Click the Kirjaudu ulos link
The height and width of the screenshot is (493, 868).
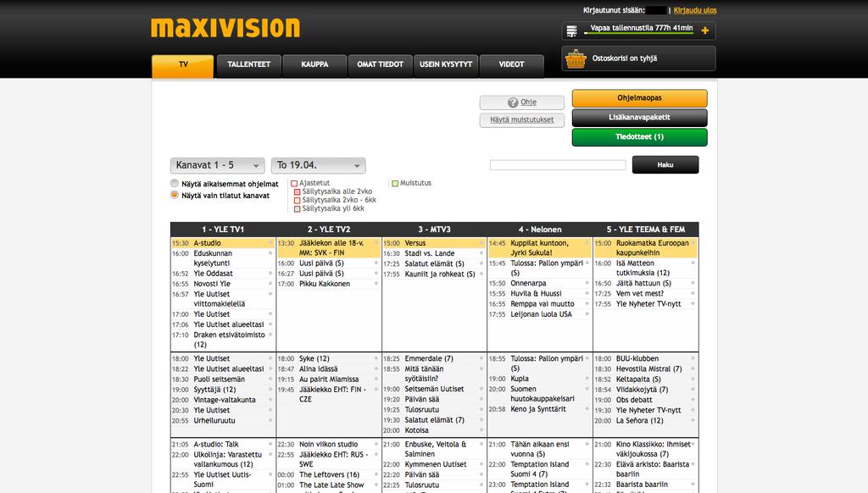click(x=695, y=10)
